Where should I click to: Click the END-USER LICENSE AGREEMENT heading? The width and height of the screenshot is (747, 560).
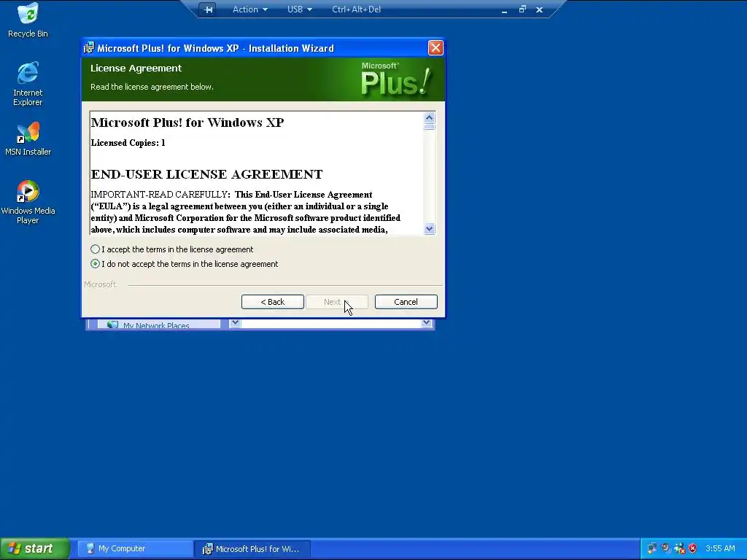coord(206,174)
